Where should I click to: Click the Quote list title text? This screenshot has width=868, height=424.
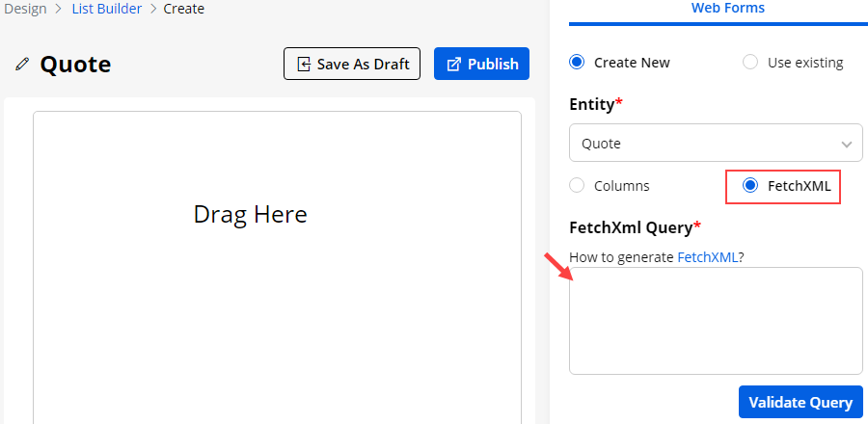coord(75,65)
